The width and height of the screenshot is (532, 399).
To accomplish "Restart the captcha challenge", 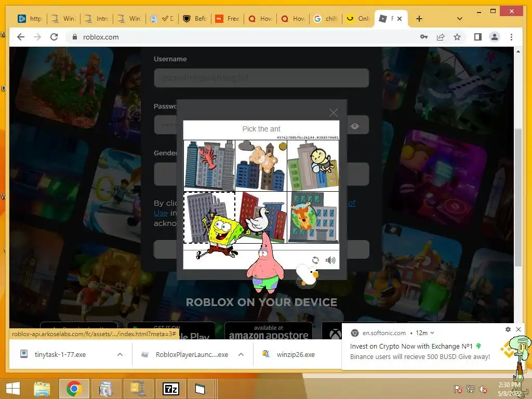I will click(315, 260).
